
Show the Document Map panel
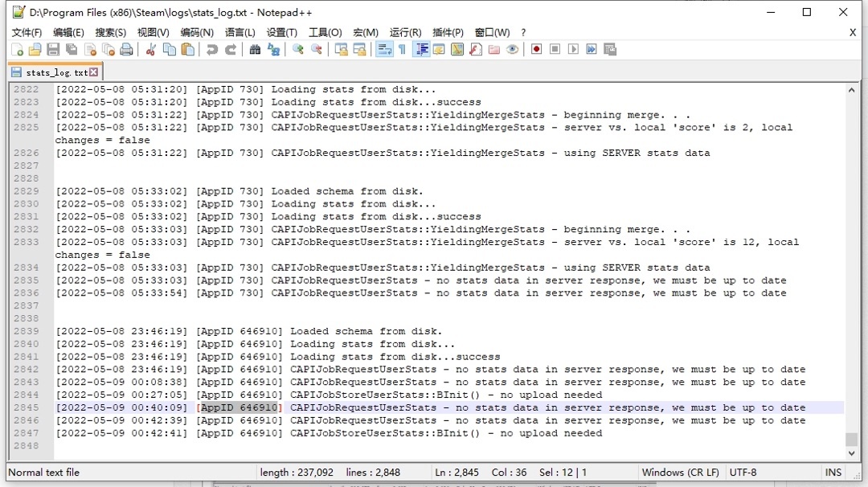(x=457, y=50)
